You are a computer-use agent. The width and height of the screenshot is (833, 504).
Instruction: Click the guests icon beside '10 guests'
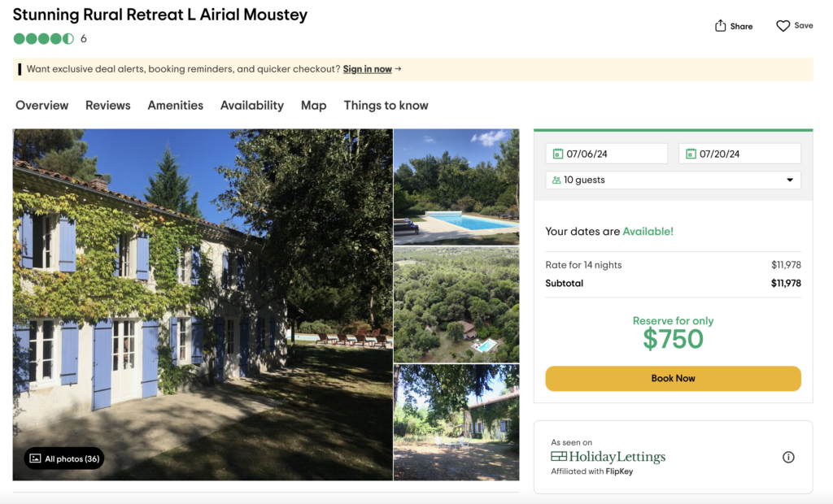tap(556, 180)
